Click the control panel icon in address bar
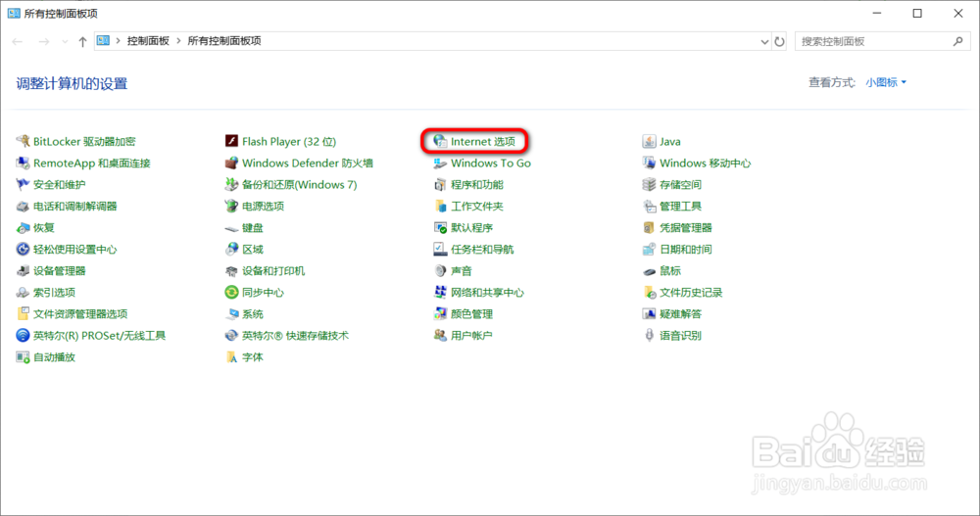Image resolution: width=980 pixels, height=516 pixels. point(103,40)
